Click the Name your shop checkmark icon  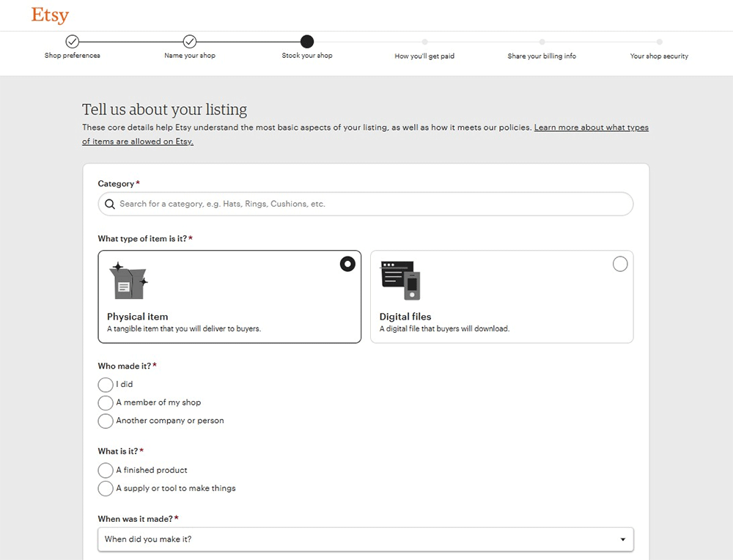189,42
